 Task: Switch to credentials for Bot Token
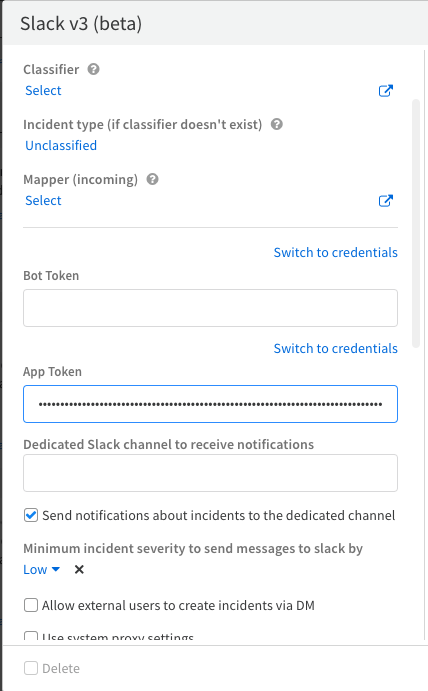(335, 253)
